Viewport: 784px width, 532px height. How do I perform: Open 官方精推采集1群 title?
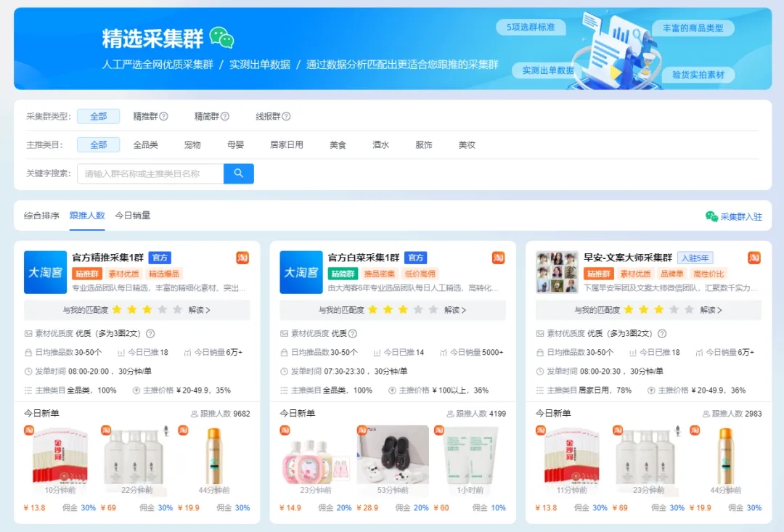click(x=107, y=258)
